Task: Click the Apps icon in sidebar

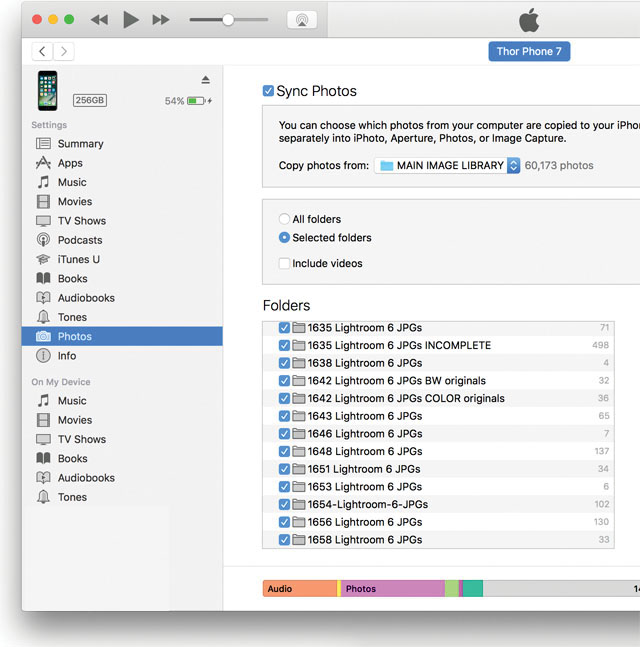Action: pos(43,163)
